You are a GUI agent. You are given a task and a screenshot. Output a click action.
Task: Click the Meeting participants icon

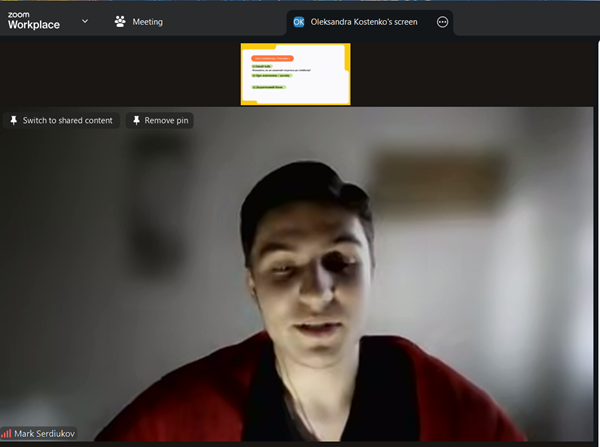pos(120,21)
